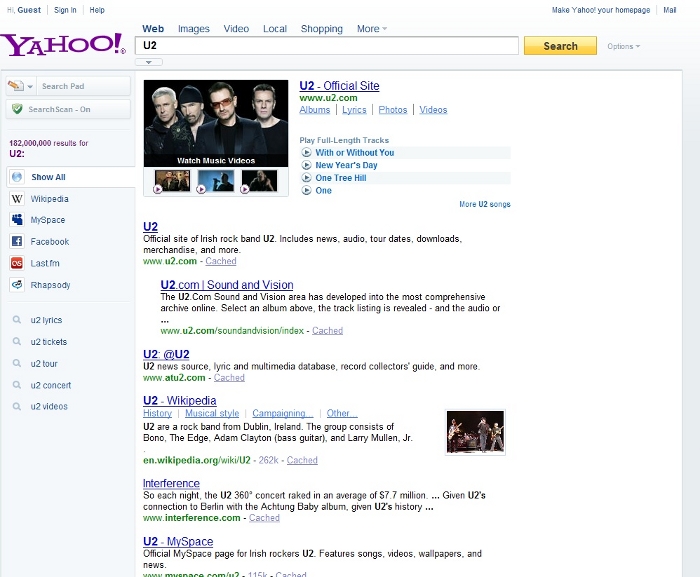700x577 pixels.
Task: Click magnifier icon beside u2 tour
Action: [17, 363]
